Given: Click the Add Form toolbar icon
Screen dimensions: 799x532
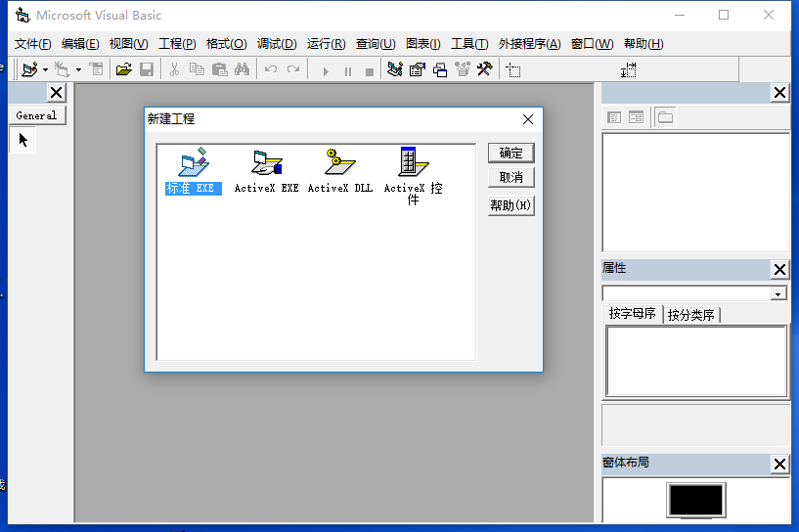Looking at the screenshot, I should [x=63, y=69].
